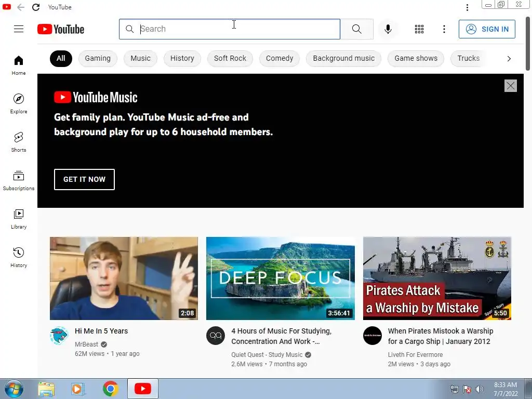Open Library in sidebar

coord(19,219)
